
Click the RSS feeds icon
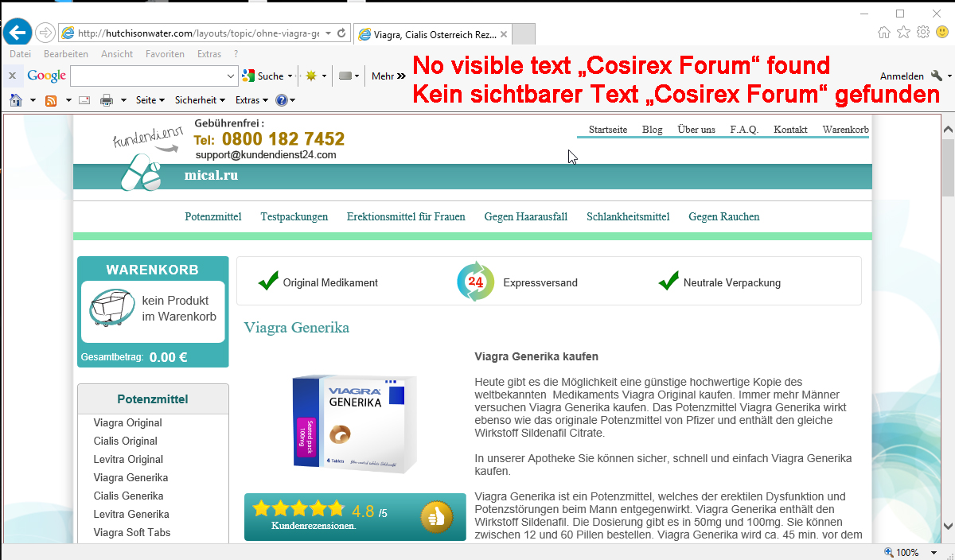[x=51, y=100]
